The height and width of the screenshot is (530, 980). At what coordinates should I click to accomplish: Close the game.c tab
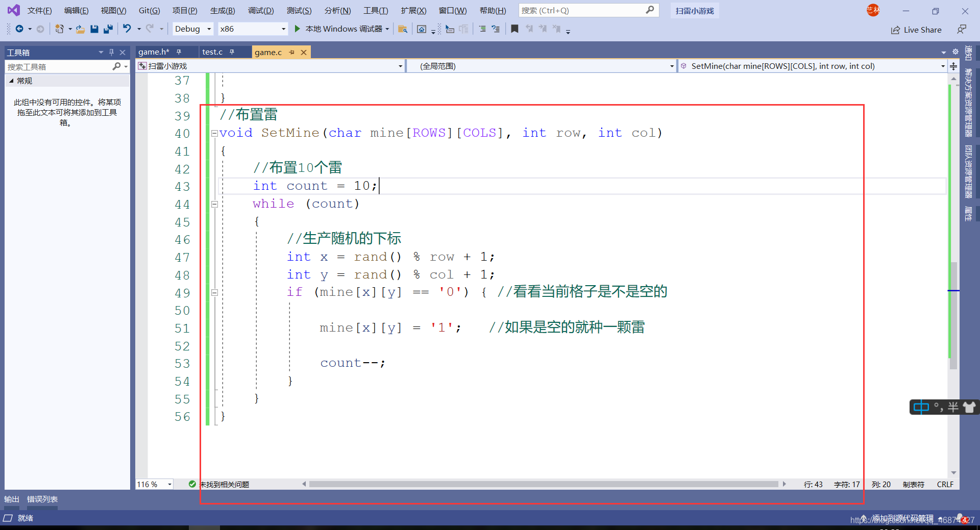click(304, 52)
